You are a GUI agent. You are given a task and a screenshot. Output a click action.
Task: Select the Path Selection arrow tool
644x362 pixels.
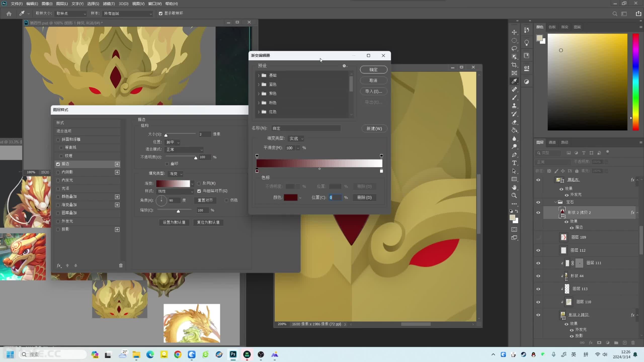[514, 171]
